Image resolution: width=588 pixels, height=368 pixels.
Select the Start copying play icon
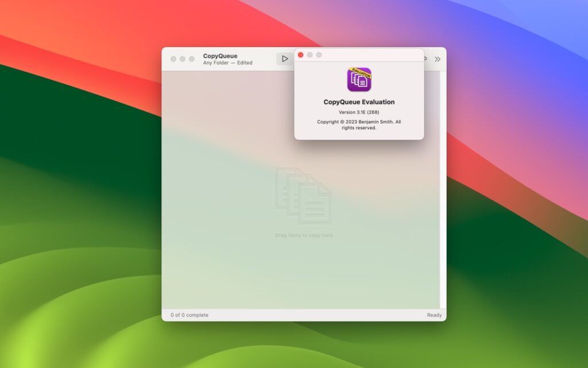coord(285,58)
